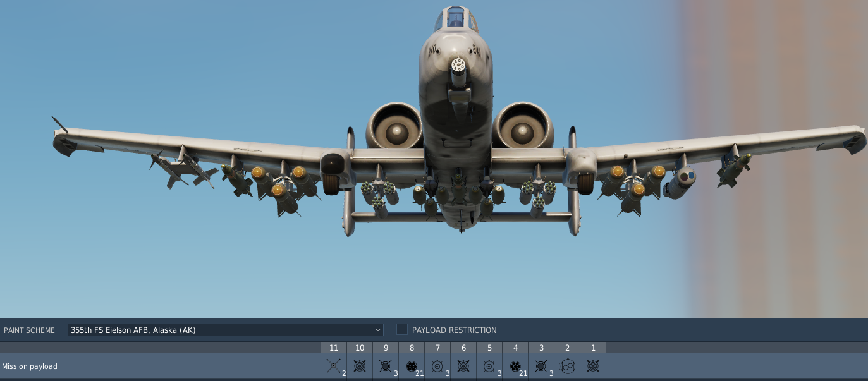Click pylon column header 2
The width and height of the screenshot is (868, 381).
coord(567,348)
